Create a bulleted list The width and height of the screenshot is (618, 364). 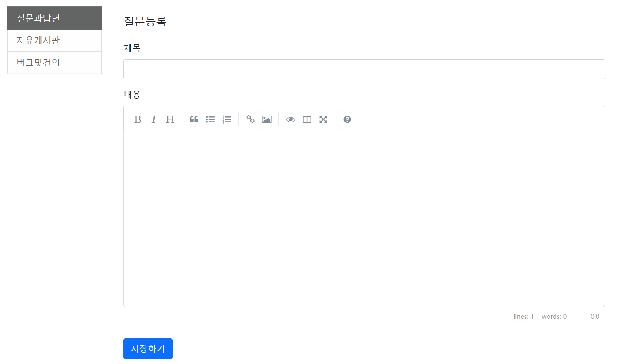(x=210, y=119)
